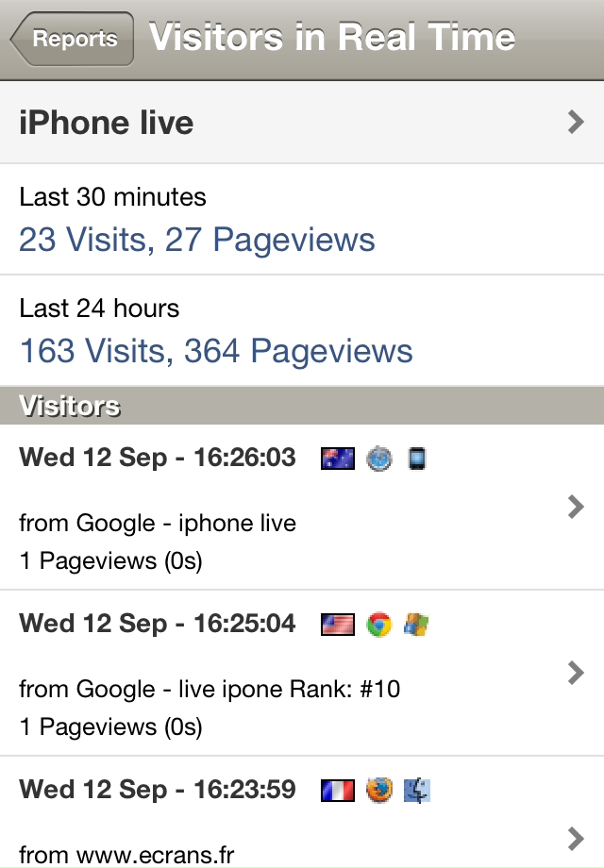Screen dimensions: 604x868
Task: Open the iPhone live site row
Action: pos(302,123)
